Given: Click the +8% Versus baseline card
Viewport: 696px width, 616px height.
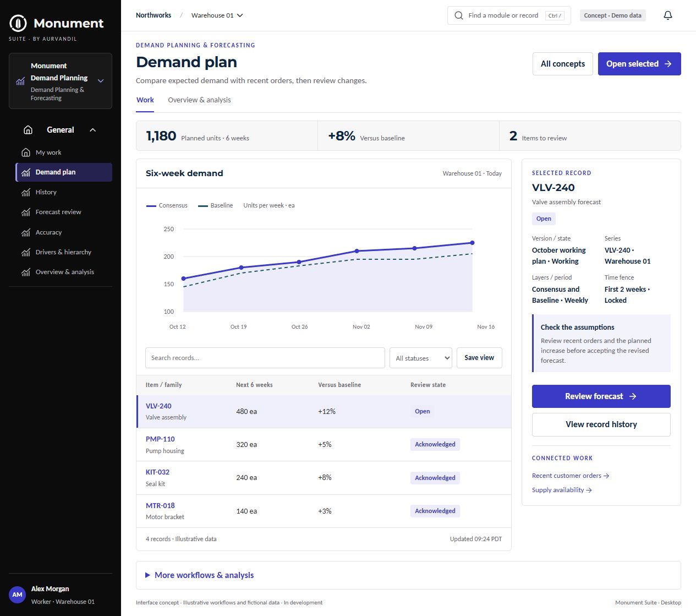Looking at the screenshot, I should [408, 136].
